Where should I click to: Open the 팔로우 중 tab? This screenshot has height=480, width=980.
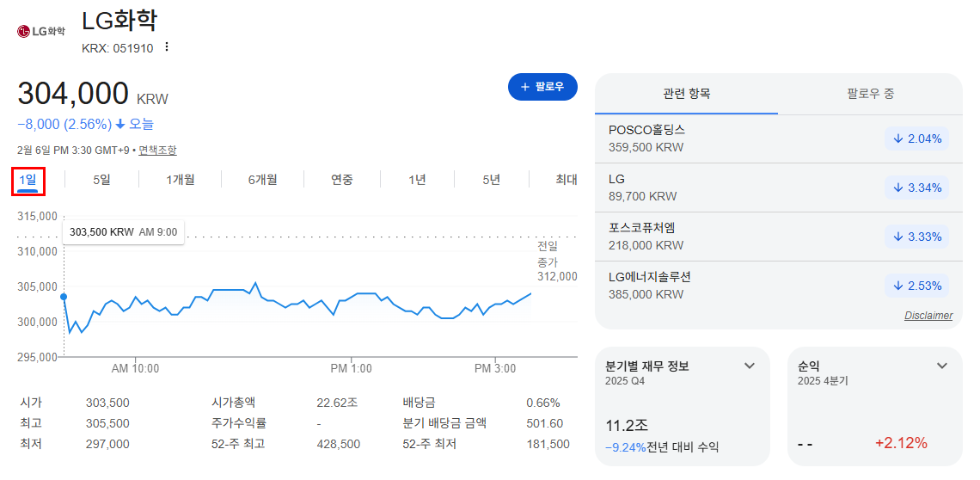click(x=871, y=94)
